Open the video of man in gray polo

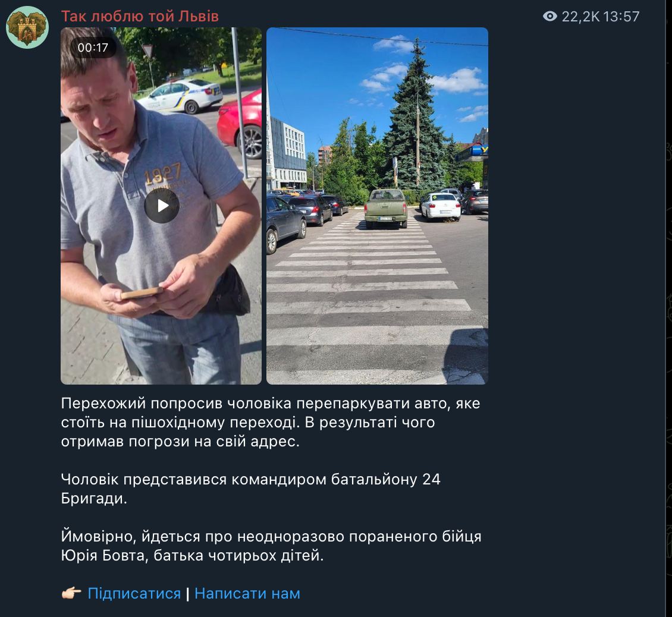(x=161, y=206)
